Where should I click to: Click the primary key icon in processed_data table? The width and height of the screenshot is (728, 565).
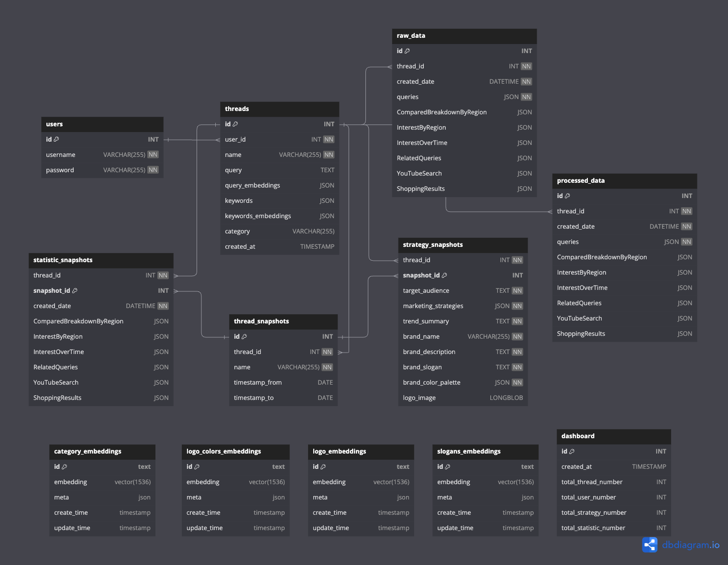tap(567, 196)
